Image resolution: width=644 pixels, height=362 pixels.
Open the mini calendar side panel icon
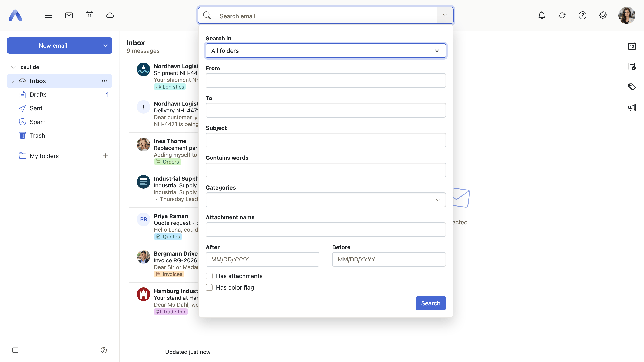pos(632,46)
